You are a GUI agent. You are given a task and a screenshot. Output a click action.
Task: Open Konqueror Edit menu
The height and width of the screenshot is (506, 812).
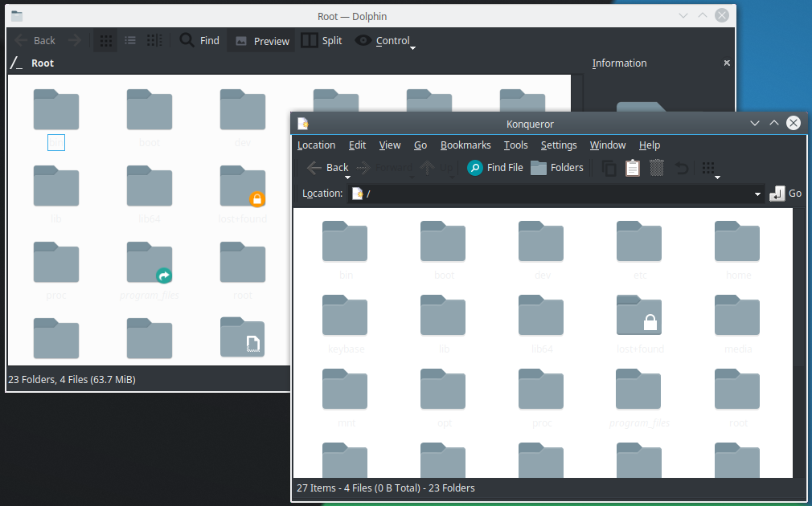[x=357, y=145]
